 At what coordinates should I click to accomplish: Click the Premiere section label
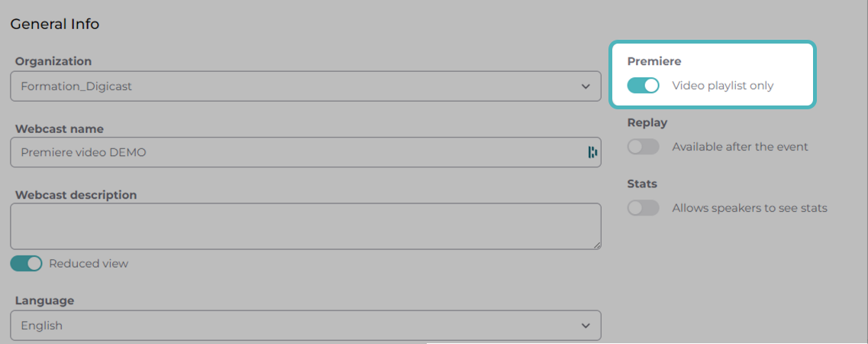pyautogui.click(x=654, y=61)
